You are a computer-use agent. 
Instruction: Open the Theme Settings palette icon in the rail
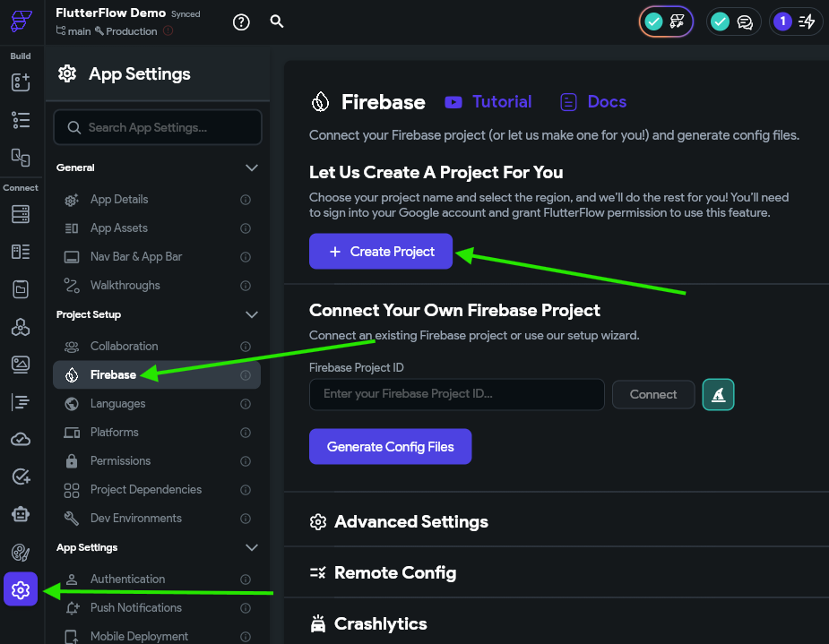point(21,553)
